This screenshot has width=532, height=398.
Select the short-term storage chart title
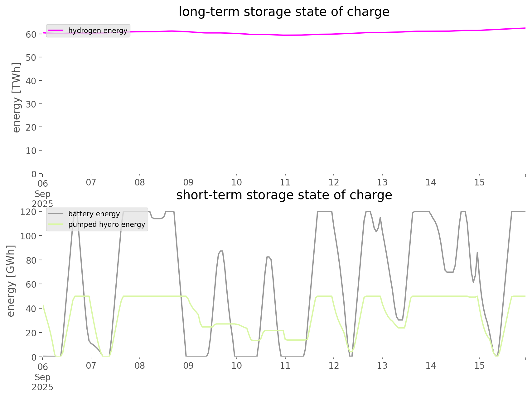point(284,195)
